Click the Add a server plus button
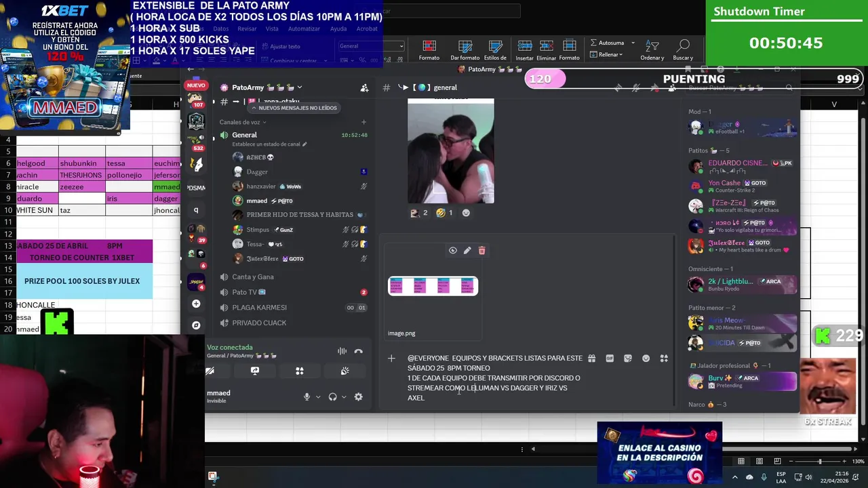 196,304
